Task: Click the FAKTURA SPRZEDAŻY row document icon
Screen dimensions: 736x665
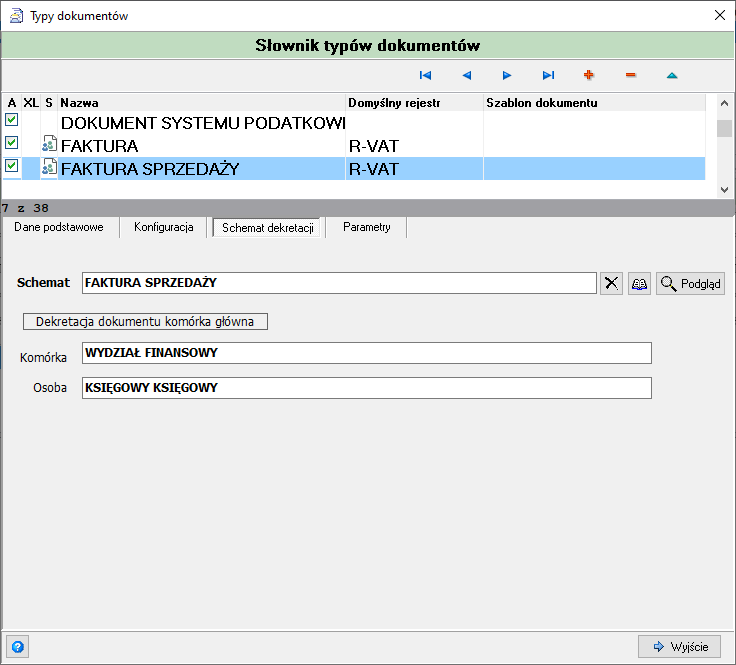Action: point(49,167)
